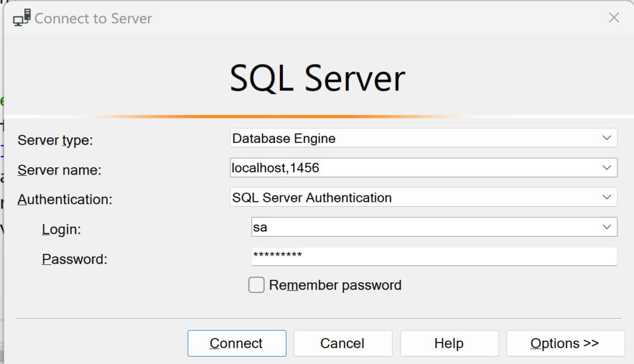Click the Cancel button
This screenshot has height=364, width=634.
[342, 343]
